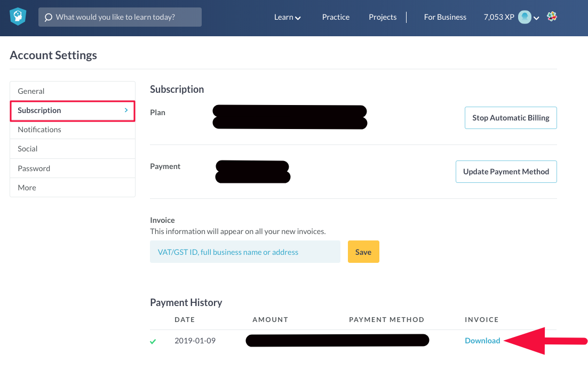Open the Password settings section

(x=34, y=168)
